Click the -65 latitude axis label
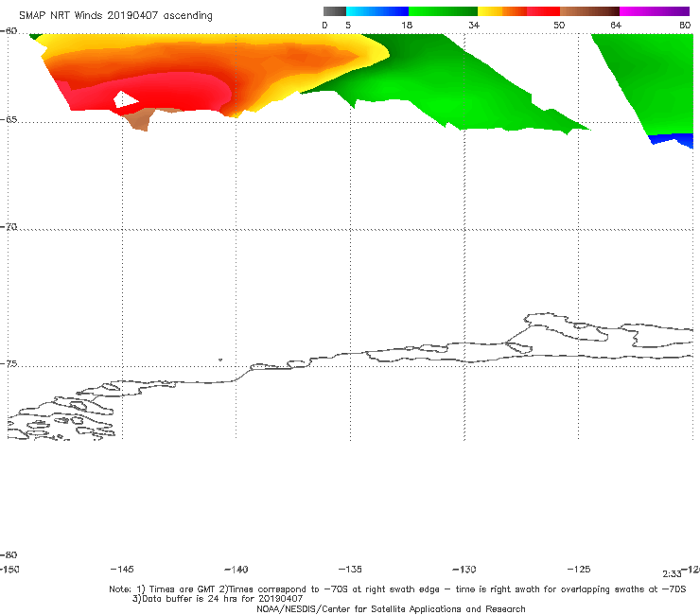This screenshot has height=615, width=700. point(9,120)
